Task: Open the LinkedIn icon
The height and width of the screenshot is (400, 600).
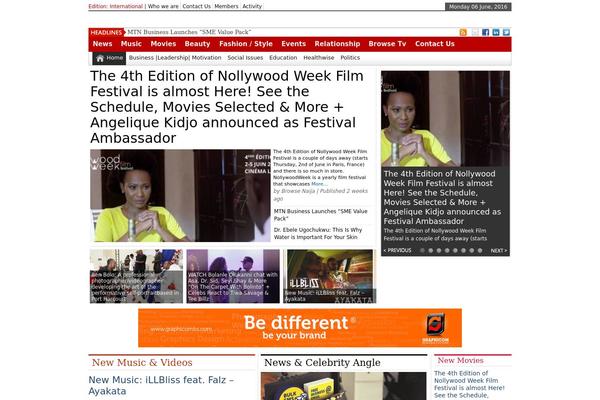Action: point(496,33)
